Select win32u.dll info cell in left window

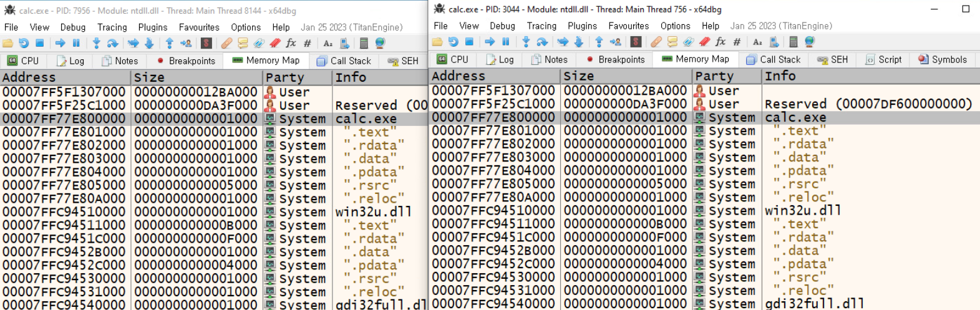pyautogui.click(x=374, y=211)
